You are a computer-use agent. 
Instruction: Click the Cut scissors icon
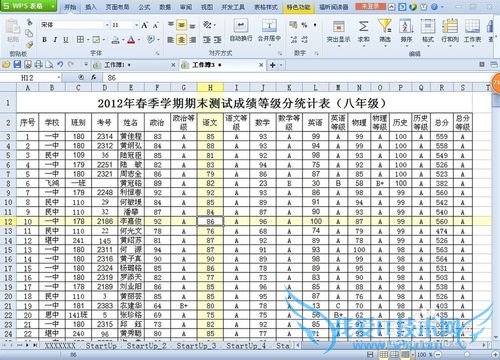[30, 22]
